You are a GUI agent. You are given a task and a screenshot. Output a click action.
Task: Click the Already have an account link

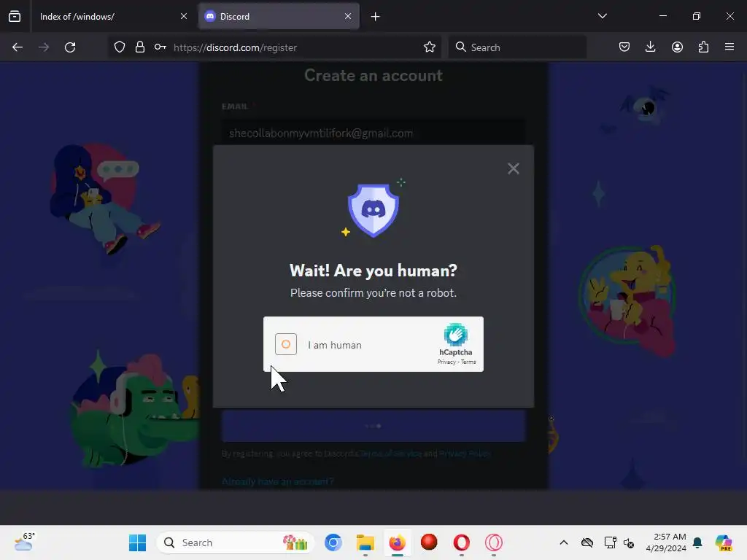[278, 481]
